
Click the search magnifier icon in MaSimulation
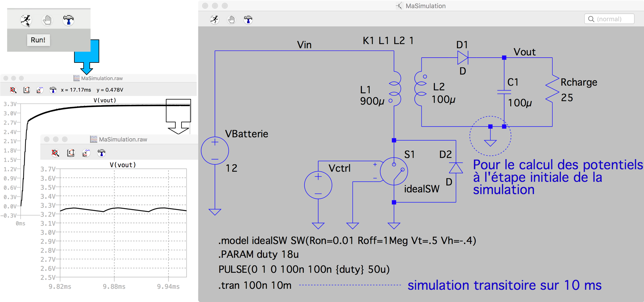click(x=591, y=19)
